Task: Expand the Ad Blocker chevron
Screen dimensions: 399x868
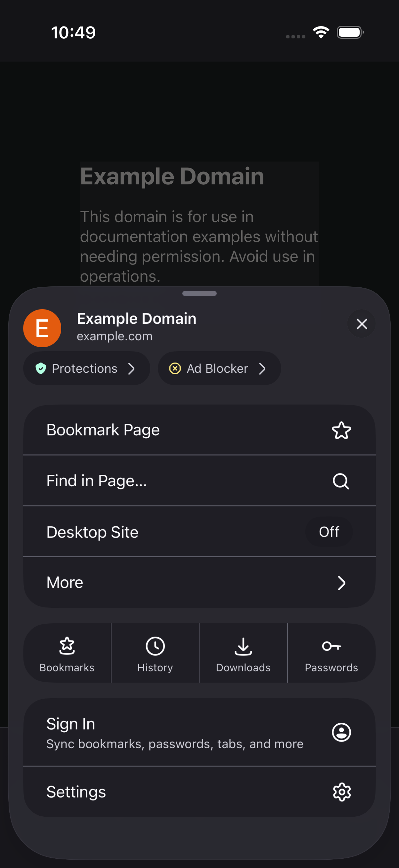Action: [x=262, y=369]
